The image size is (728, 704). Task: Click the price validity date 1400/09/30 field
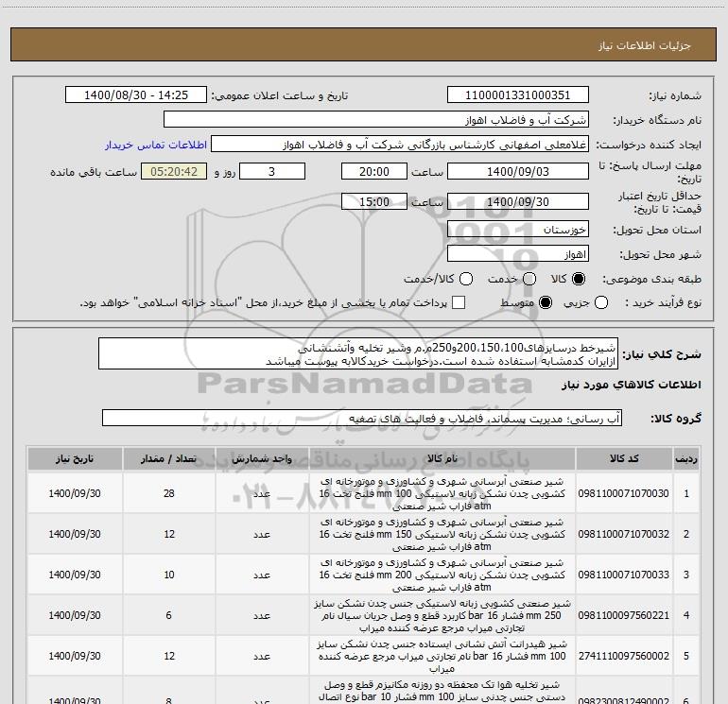tap(518, 201)
